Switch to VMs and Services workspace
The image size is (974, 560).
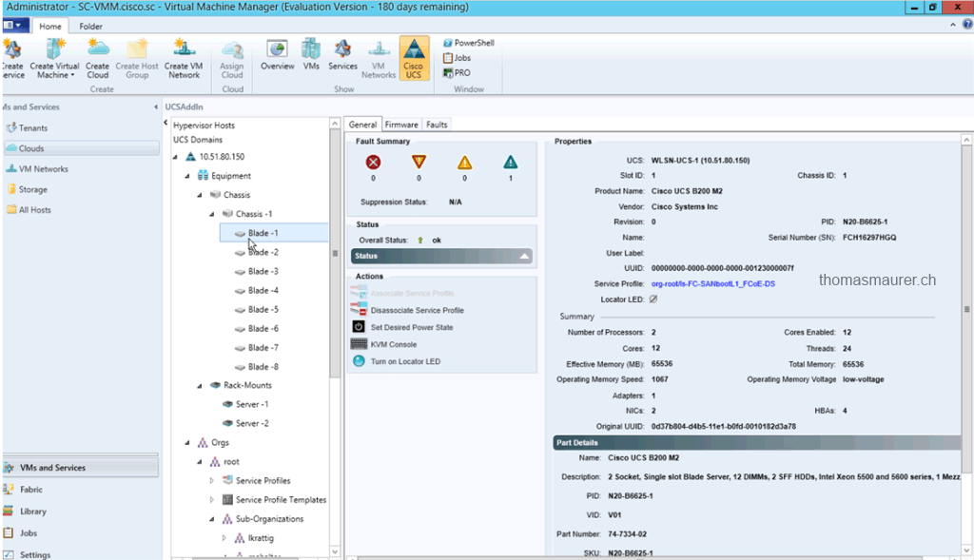tap(81, 468)
